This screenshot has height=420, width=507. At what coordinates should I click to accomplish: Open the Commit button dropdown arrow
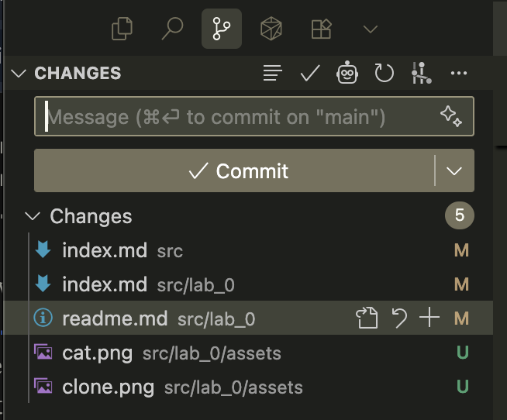point(455,171)
